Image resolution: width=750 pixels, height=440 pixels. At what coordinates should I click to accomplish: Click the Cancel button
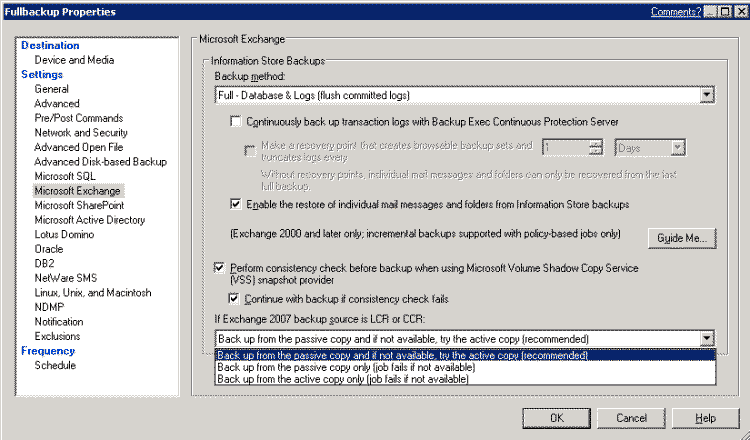pos(631,418)
